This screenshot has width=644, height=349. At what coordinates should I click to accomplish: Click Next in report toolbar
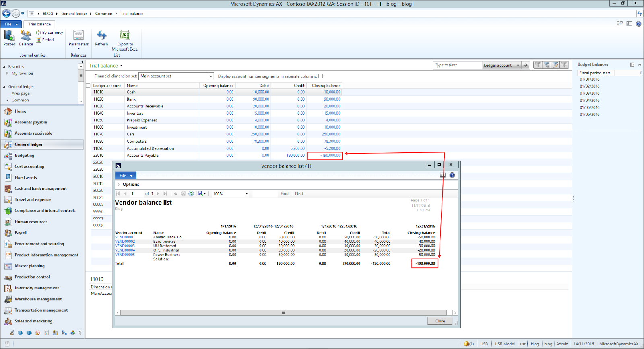coord(299,194)
